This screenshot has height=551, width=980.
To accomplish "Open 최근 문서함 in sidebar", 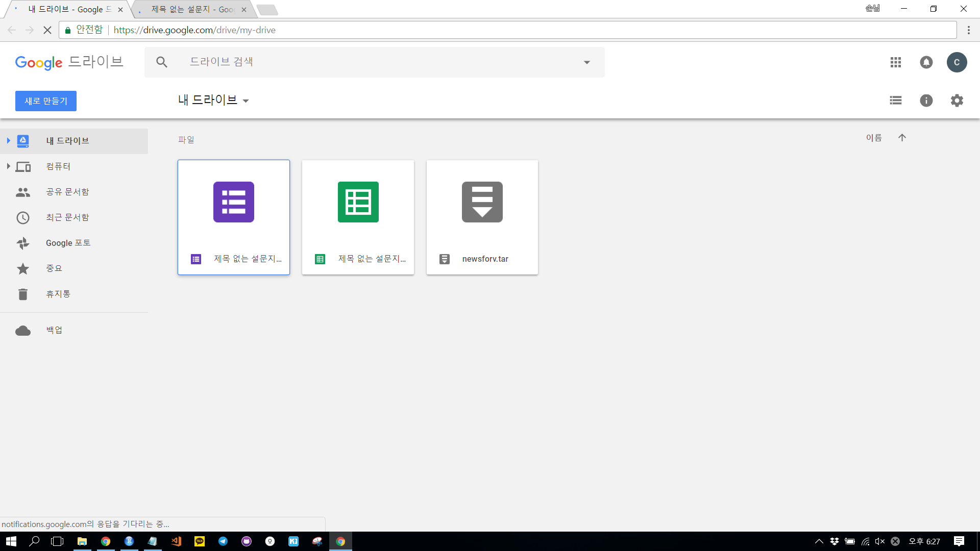I will [x=67, y=217].
